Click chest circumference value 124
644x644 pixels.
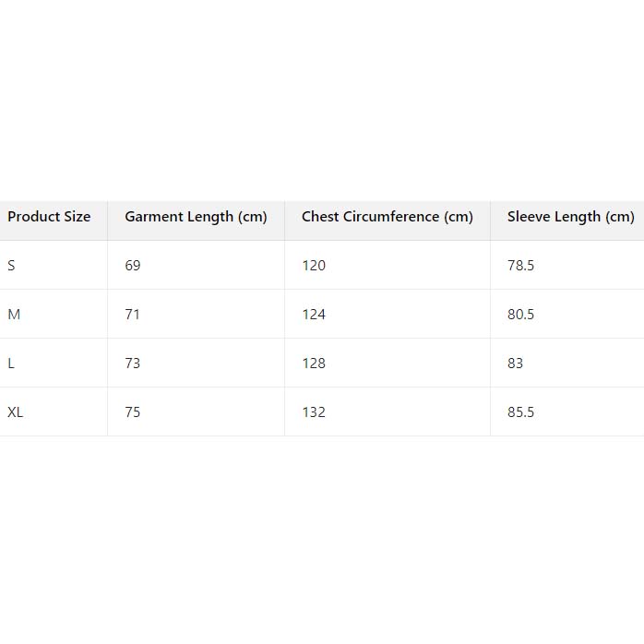tap(314, 315)
